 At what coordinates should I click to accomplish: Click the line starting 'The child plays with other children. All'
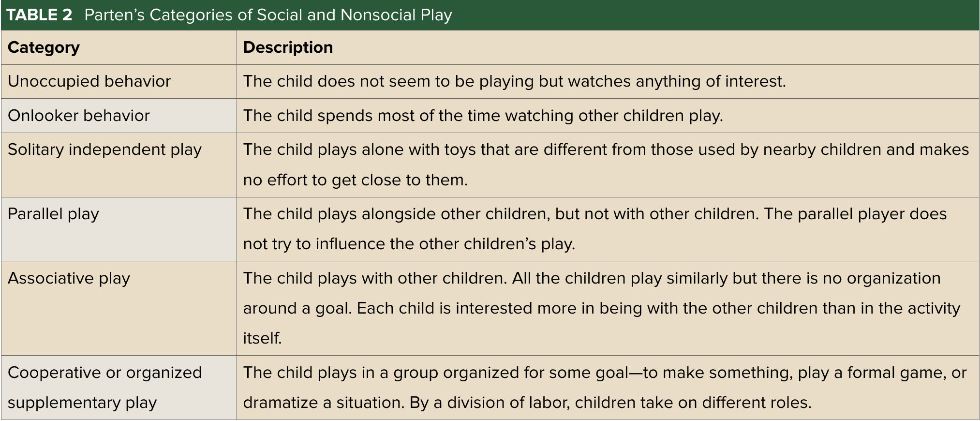(592, 278)
